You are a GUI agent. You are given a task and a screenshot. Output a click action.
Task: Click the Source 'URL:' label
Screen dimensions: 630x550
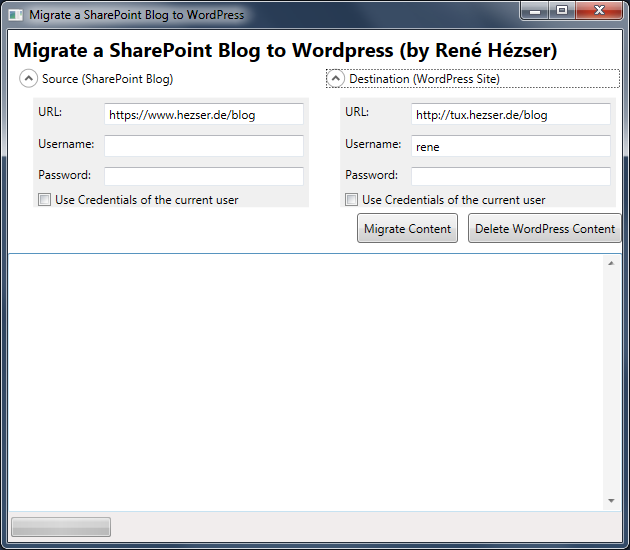coord(50,112)
